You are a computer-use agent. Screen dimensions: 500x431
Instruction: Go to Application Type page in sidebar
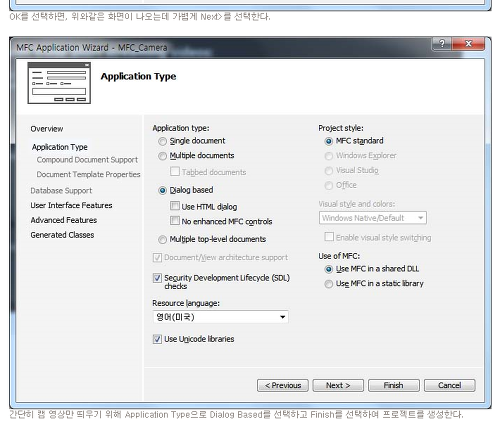(60, 147)
